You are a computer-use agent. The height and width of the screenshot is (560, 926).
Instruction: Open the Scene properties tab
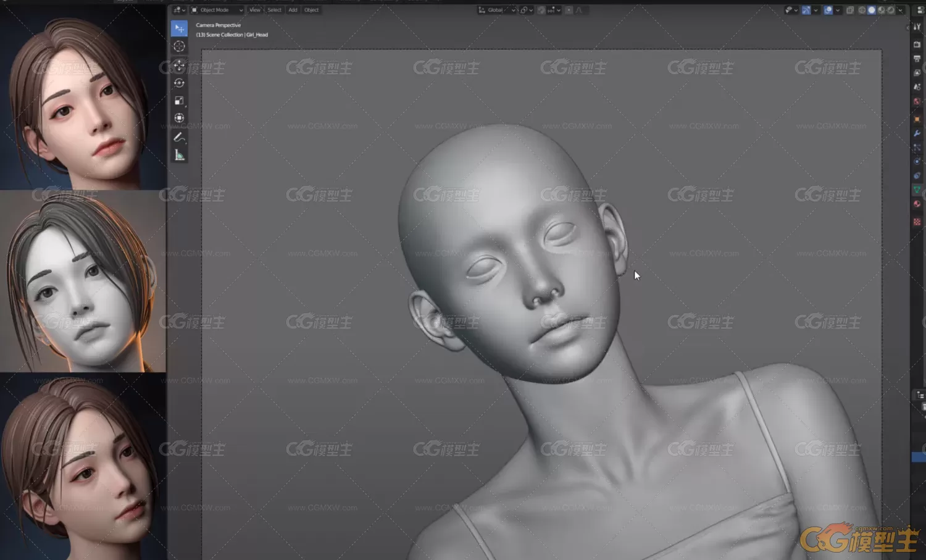(917, 87)
